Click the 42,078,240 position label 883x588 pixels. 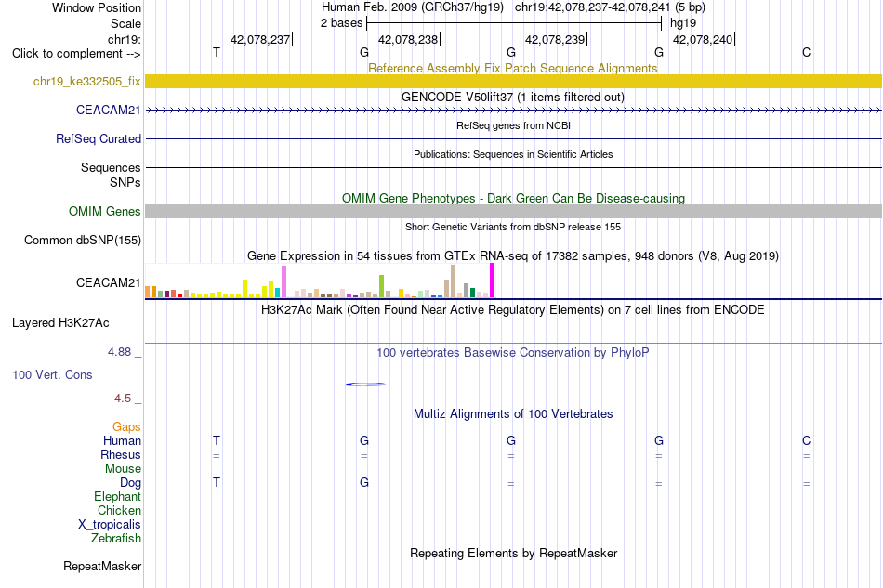[703, 39]
